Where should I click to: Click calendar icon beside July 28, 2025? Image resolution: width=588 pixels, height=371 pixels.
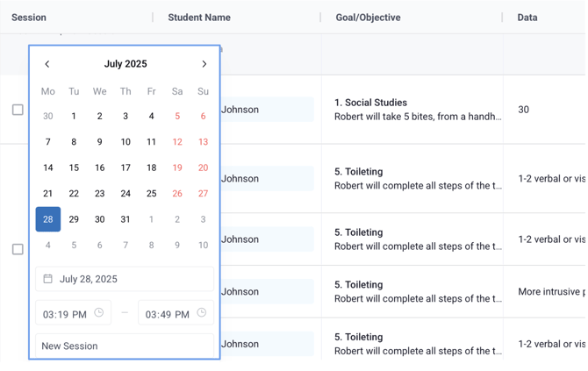[x=48, y=279]
